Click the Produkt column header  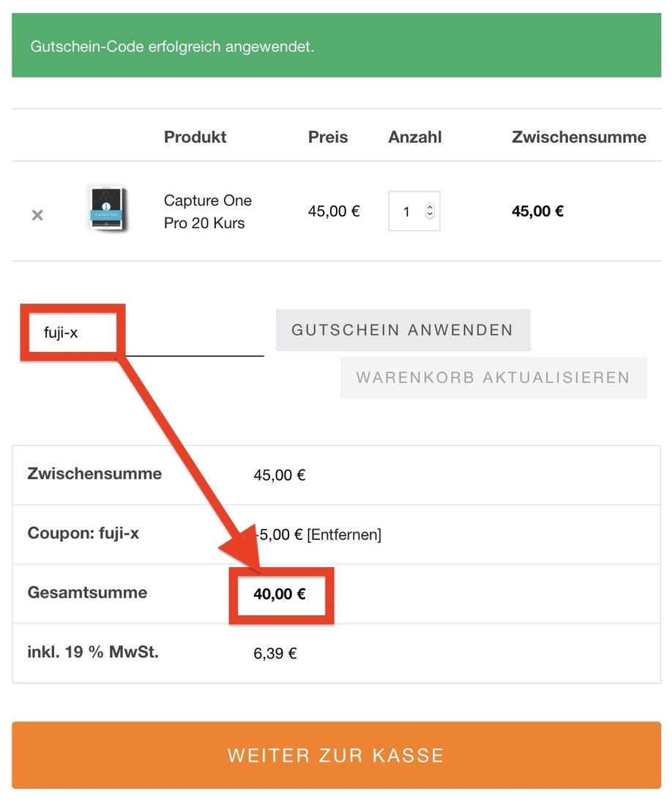(x=195, y=137)
